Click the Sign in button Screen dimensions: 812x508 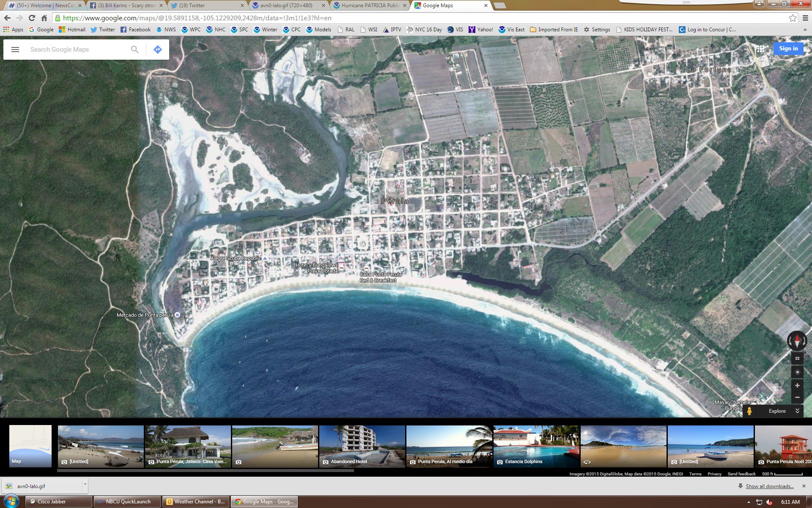click(788, 49)
